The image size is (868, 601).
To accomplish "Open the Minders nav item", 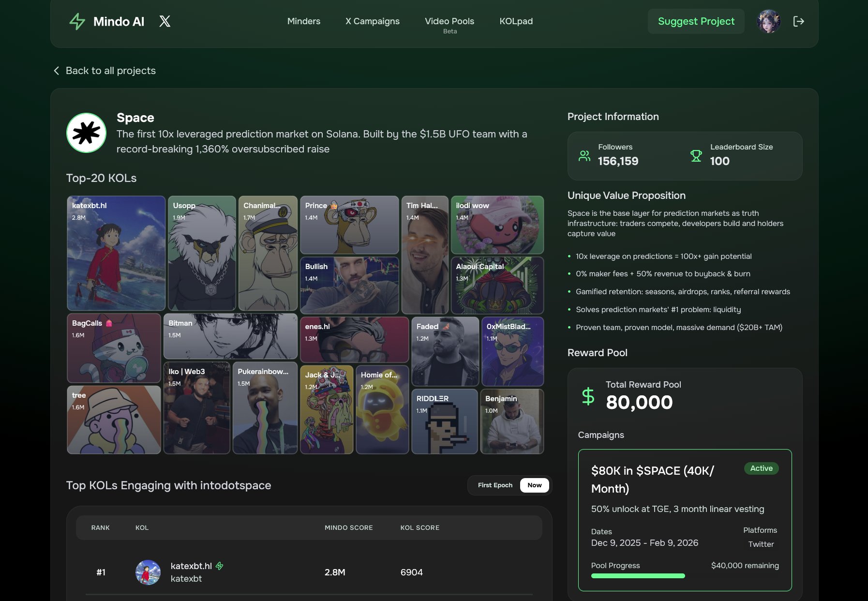I will click(x=304, y=21).
